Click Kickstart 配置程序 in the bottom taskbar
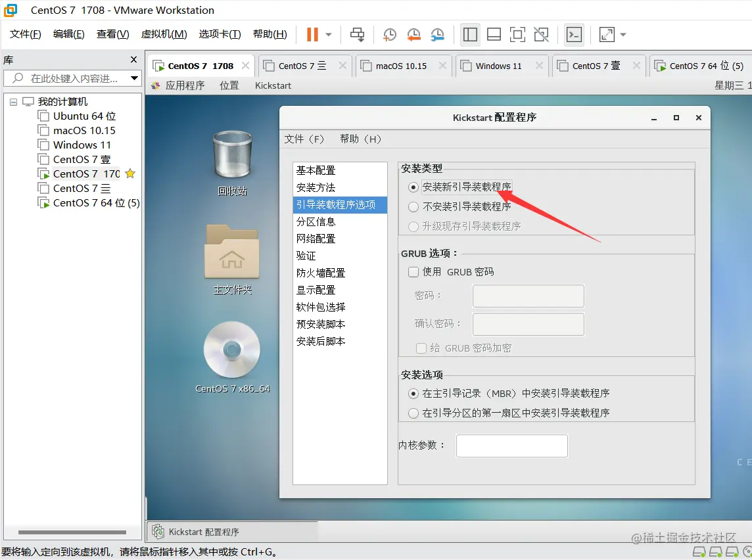Screen dimensions: 752x560 coord(231,532)
